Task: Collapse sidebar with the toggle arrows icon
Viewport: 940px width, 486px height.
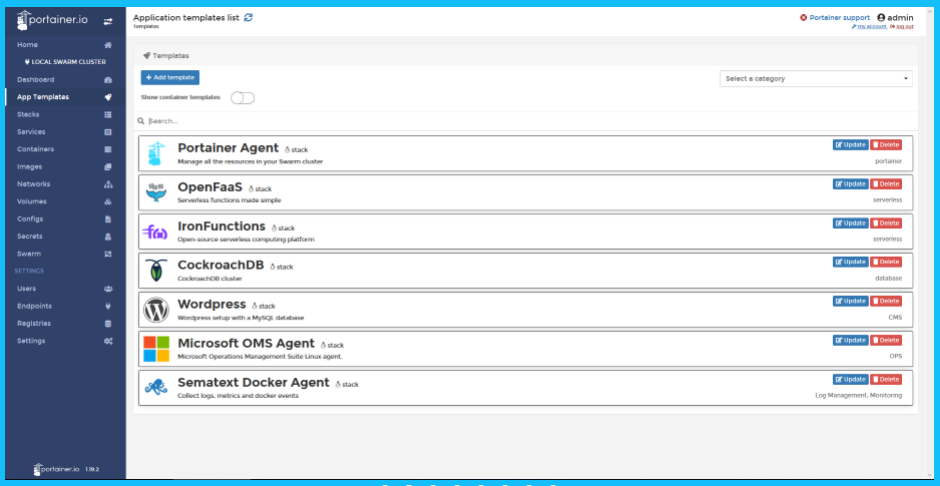Action: pyautogui.click(x=108, y=22)
